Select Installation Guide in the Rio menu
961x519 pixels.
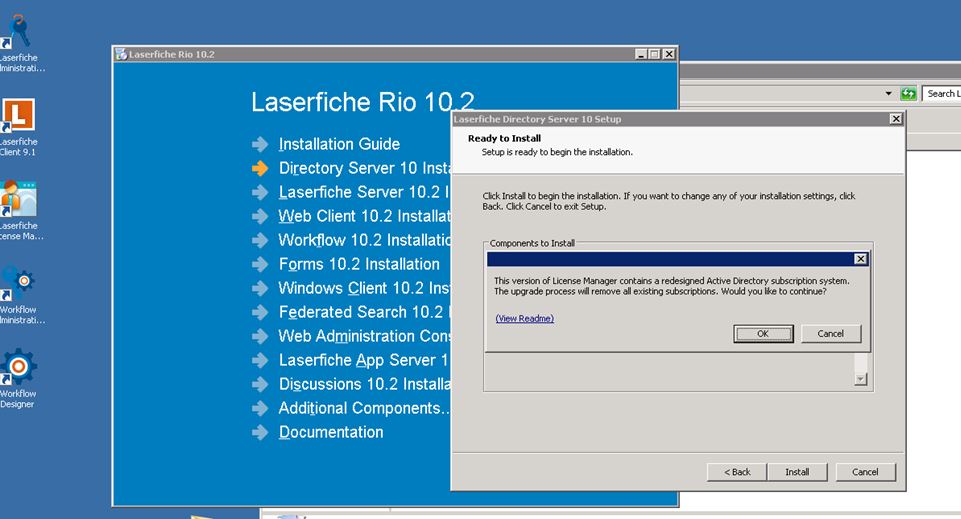click(339, 144)
